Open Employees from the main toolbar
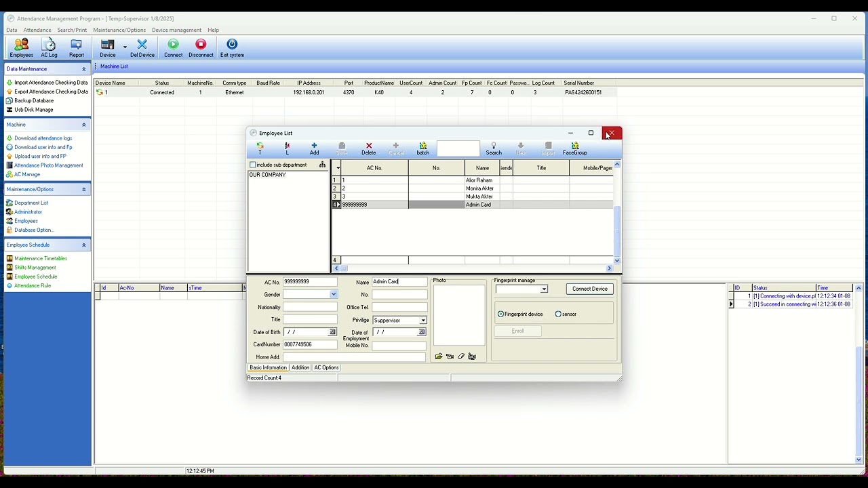868x488 pixels. pos(22,47)
